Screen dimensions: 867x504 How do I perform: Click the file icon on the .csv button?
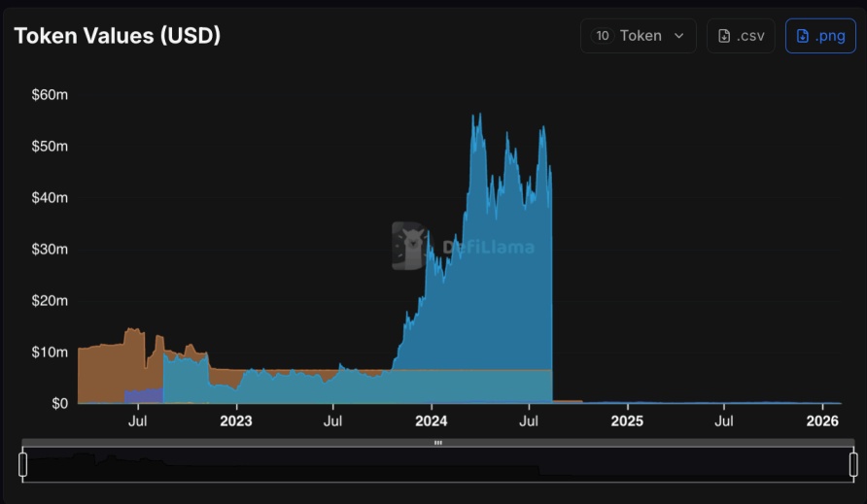(724, 36)
